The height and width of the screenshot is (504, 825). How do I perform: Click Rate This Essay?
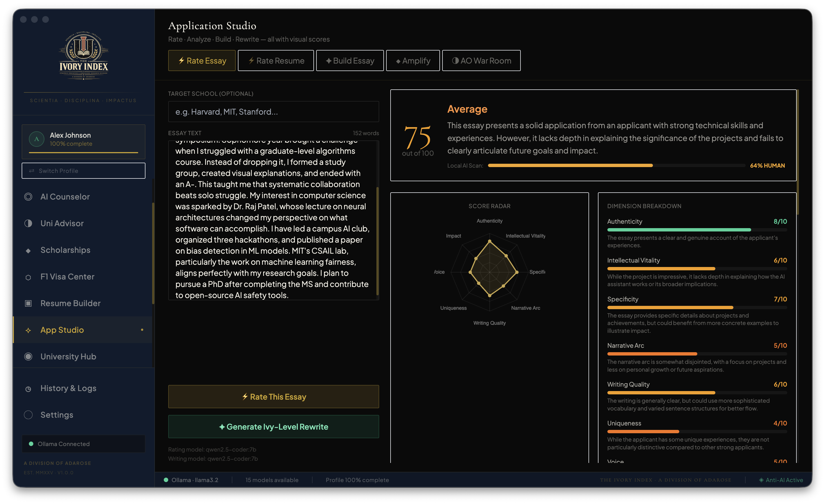coord(273,397)
